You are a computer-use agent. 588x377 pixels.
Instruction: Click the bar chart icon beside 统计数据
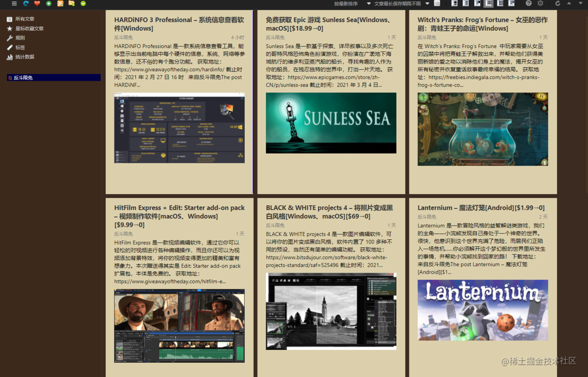[9, 57]
